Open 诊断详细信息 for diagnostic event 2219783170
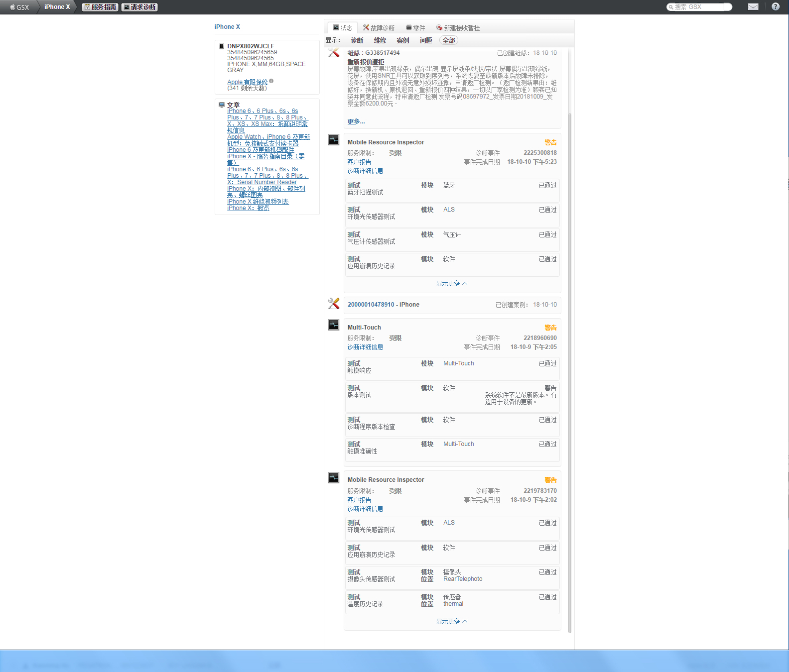Viewport: 789px width, 672px height. point(365,509)
